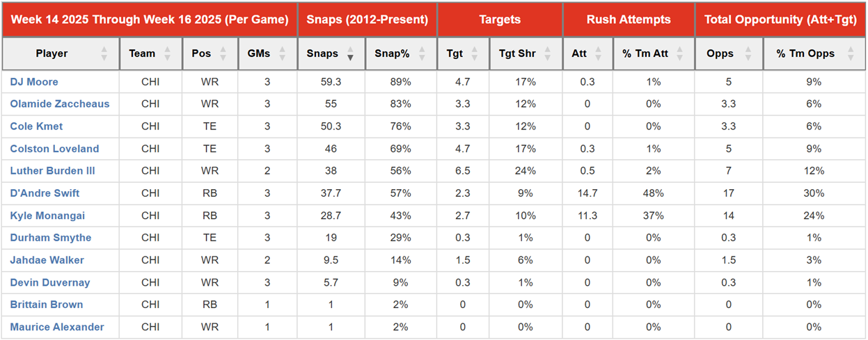Viewport: 868px width, 340px height.
Task: Sort by games played (GMs) arrows
Action: (283, 54)
